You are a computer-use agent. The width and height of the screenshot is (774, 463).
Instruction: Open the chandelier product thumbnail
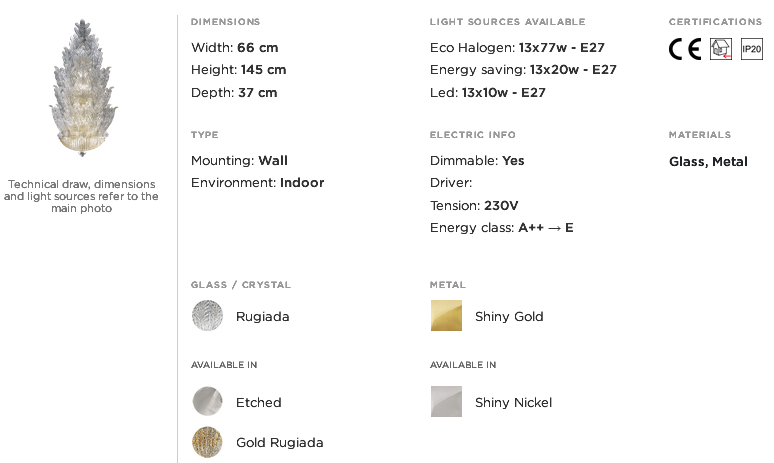coord(82,88)
